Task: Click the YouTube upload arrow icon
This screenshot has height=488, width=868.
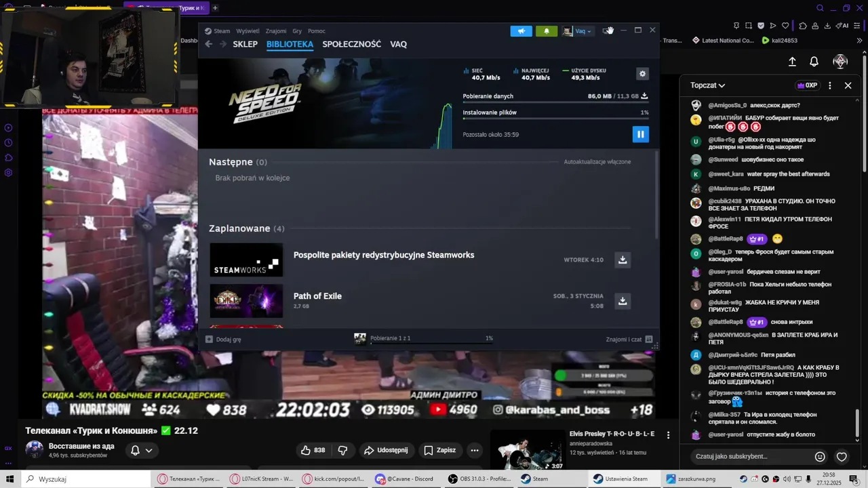Action: pos(792,62)
